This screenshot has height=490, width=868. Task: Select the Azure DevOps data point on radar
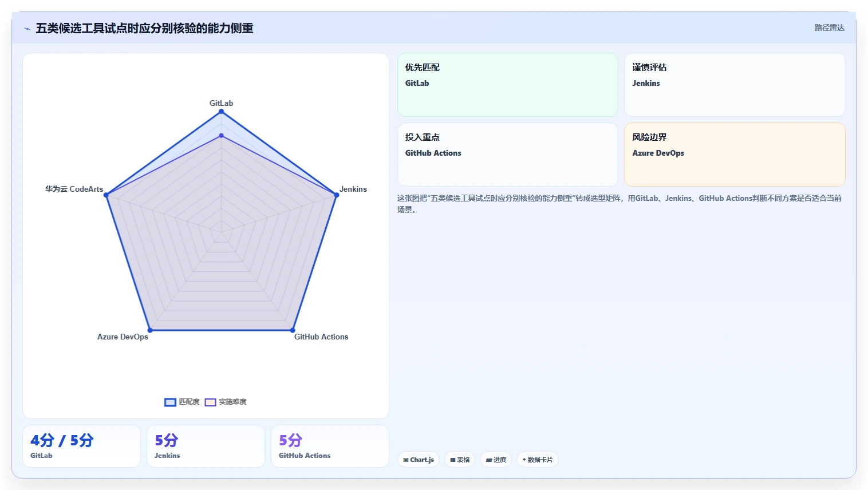click(150, 330)
